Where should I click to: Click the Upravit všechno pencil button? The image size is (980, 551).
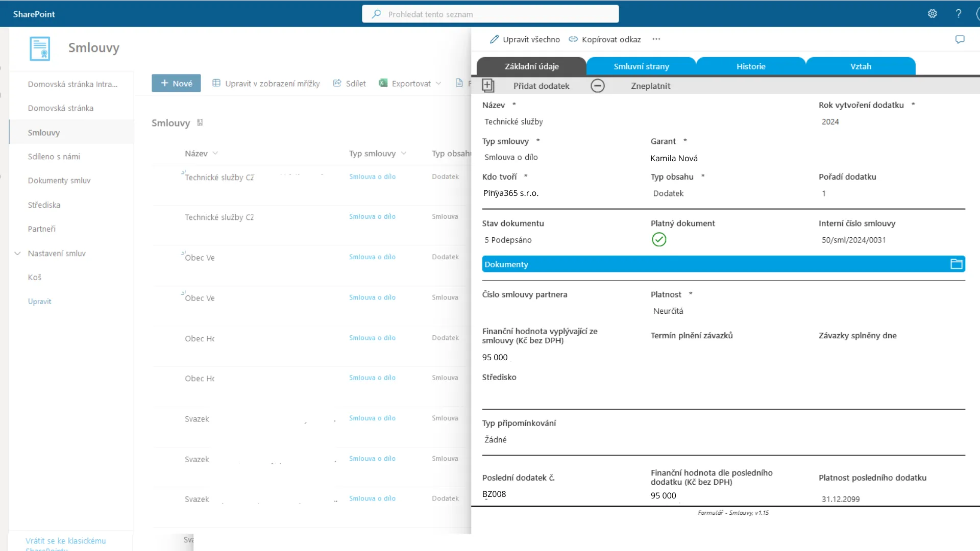(x=525, y=39)
